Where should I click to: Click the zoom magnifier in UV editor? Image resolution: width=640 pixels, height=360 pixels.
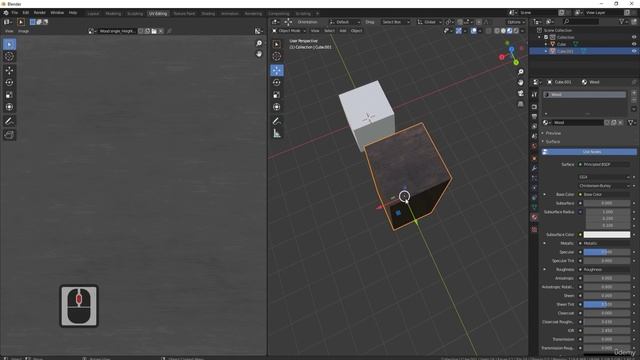259,43
